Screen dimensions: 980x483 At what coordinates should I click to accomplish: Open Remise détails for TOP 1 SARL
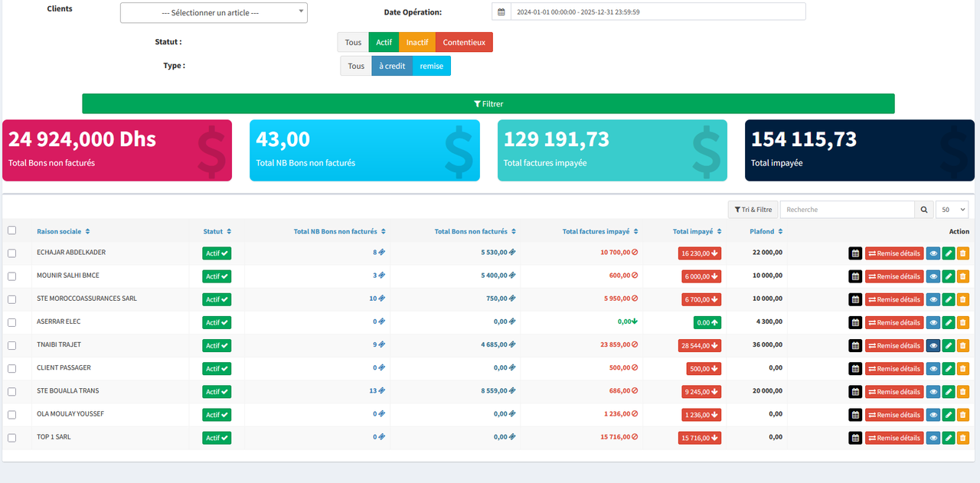tap(894, 438)
